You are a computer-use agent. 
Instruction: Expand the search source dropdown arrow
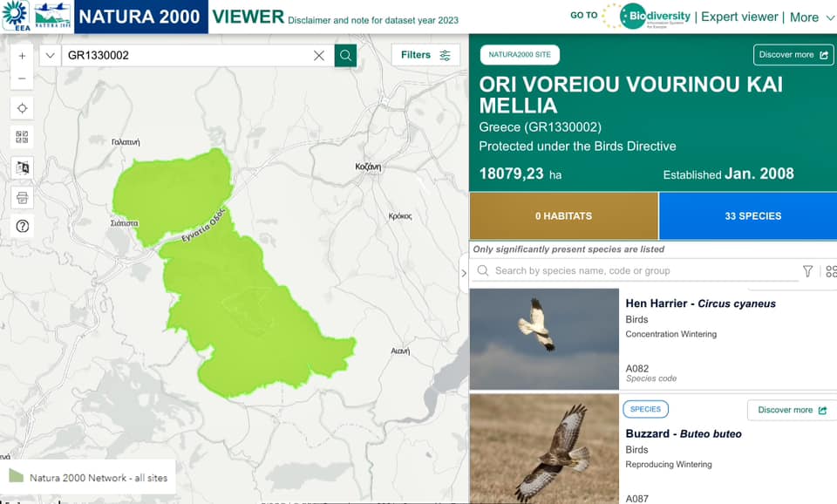click(51, 56)
